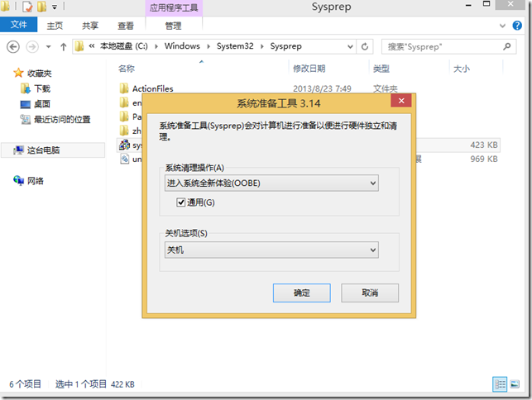Refresh the Sysprep folder view
This screenshot has height=400, width=532.
click(x=365, y=46)
